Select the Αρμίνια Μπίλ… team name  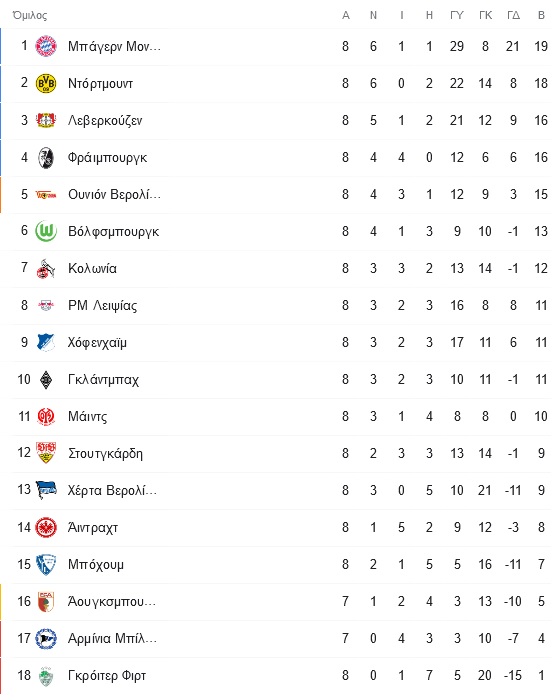point(112,638)
